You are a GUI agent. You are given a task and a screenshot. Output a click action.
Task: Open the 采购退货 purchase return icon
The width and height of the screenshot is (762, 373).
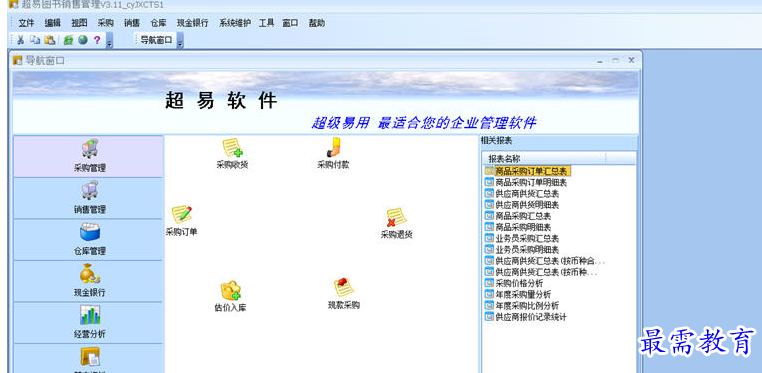click(x=397, y=223)
